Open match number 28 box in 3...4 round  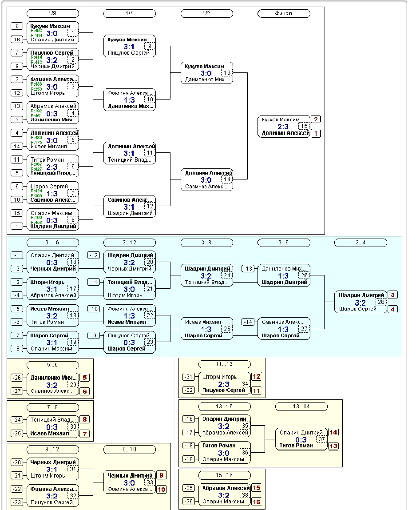coord(381,302)
